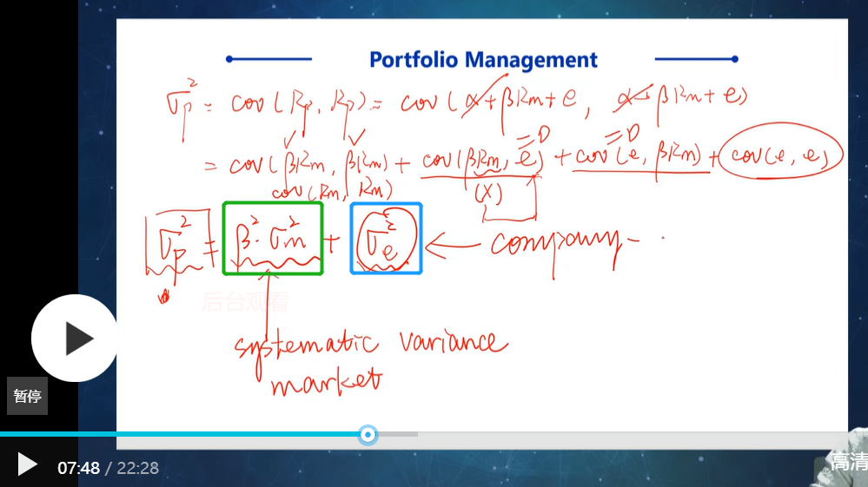Image resolution: width=868 pixels, height=487 pixels.
Task: Click the green box around β²σm²
Action: [273, 239]
